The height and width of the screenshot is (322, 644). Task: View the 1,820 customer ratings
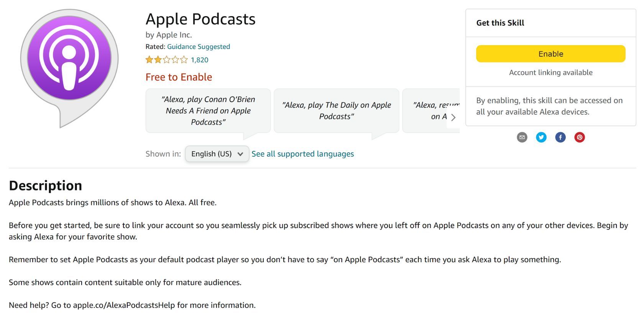[x=199, y=60]
